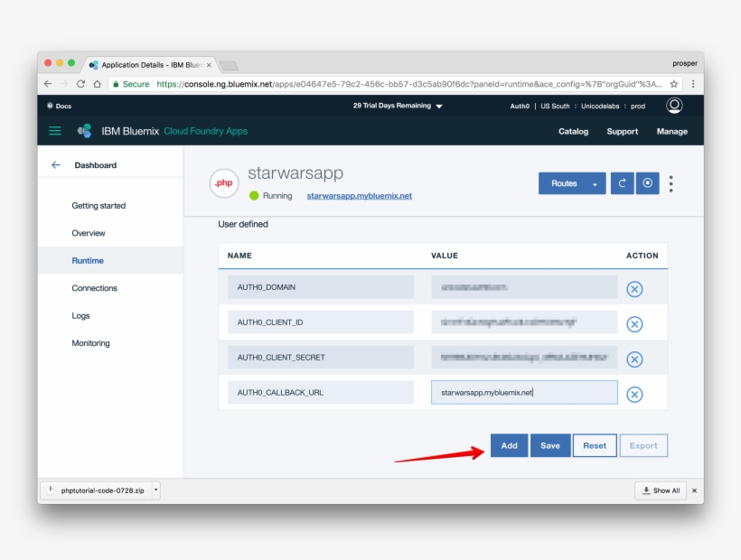Click the Save button
Screen dimensions: 741x560
point(550,445)
